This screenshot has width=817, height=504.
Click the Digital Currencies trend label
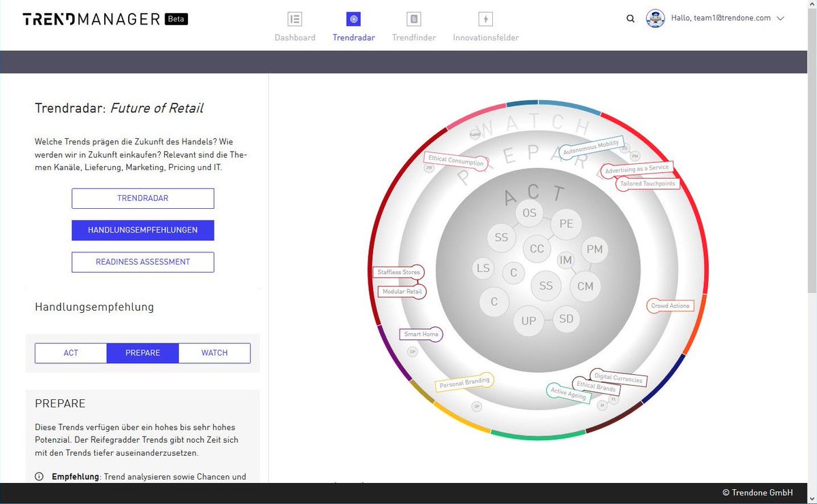pos(618,377)
